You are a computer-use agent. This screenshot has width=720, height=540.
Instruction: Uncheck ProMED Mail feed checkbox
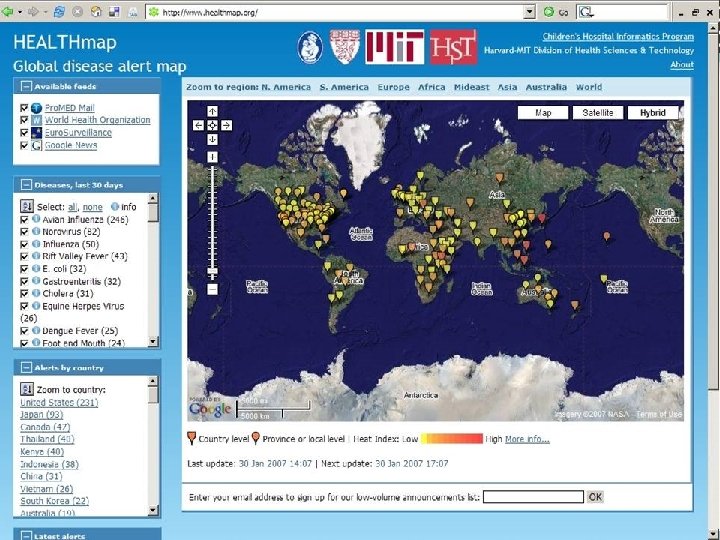24,108
